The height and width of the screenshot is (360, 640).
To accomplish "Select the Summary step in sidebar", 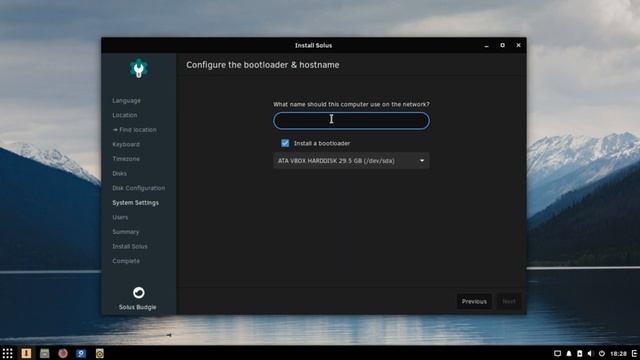I will [x=126, y=232].
